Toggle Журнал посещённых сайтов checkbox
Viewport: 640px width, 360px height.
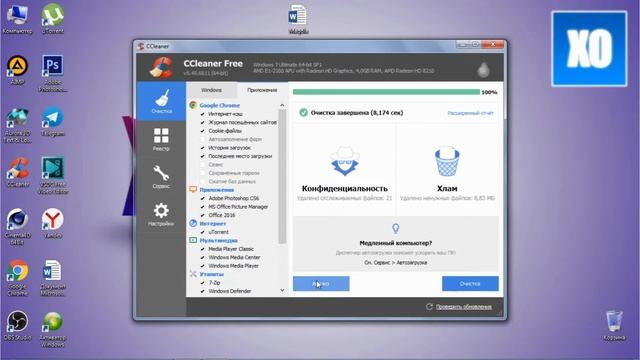[x=202, y=122]
